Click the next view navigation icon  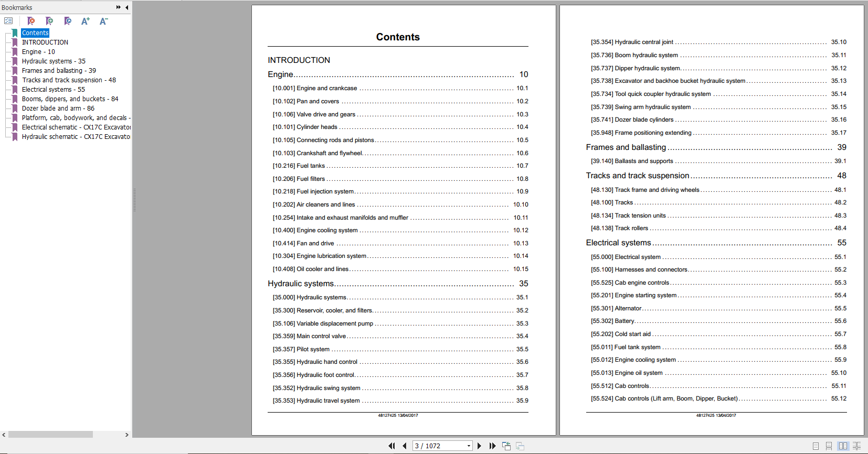(520, 446)
